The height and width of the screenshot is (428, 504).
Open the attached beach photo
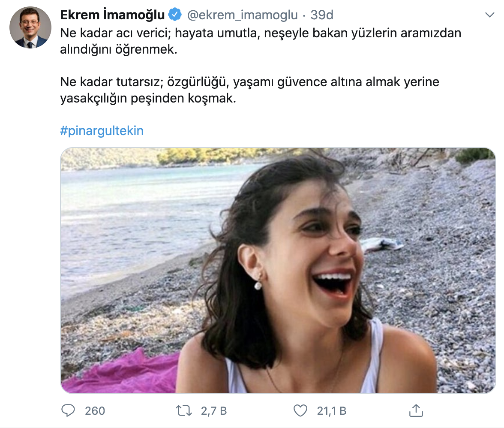pos(278,271)
